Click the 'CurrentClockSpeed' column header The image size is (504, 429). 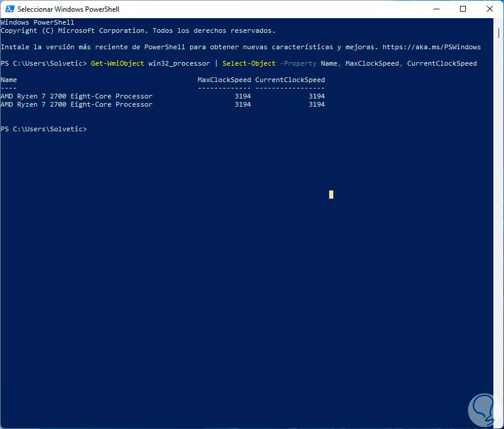290,80
